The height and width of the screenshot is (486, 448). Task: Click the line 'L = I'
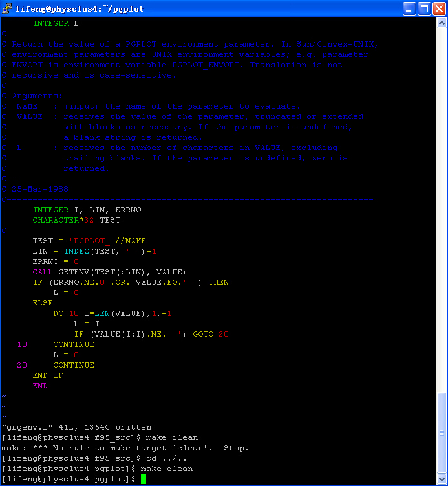[87, 324]
